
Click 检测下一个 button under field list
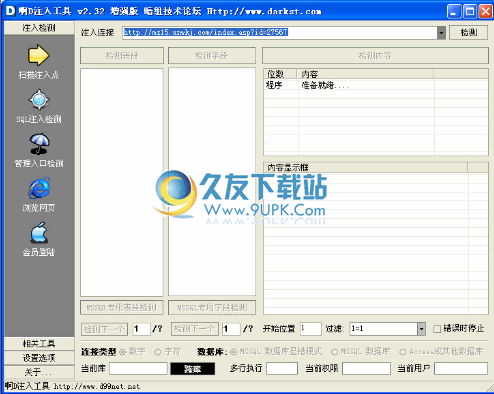coord(195,329)
